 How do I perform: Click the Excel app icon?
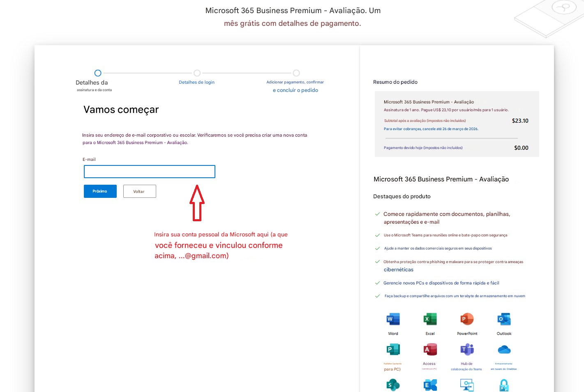click(430, 319)
